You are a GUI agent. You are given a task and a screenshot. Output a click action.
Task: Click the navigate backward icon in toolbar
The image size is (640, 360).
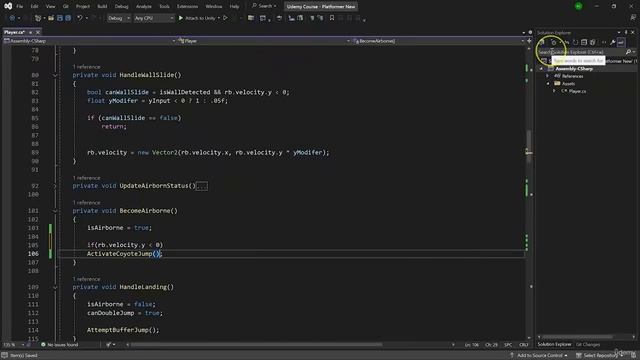12,18
